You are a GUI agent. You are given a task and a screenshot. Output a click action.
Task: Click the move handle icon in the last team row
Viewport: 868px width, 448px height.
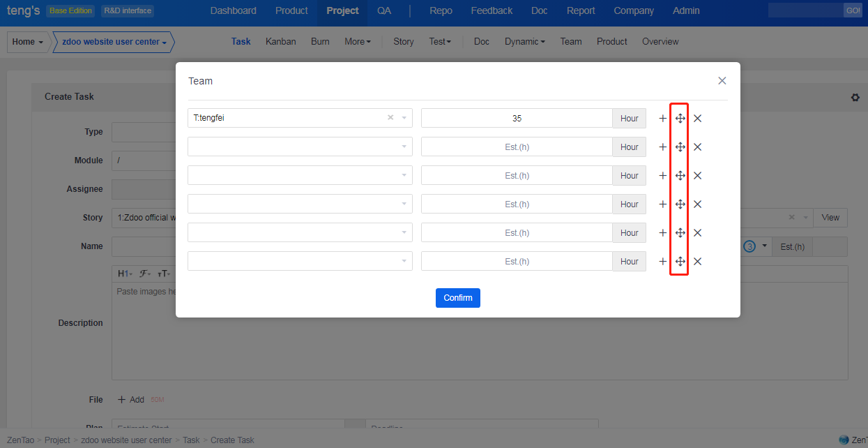coord(680,262)
